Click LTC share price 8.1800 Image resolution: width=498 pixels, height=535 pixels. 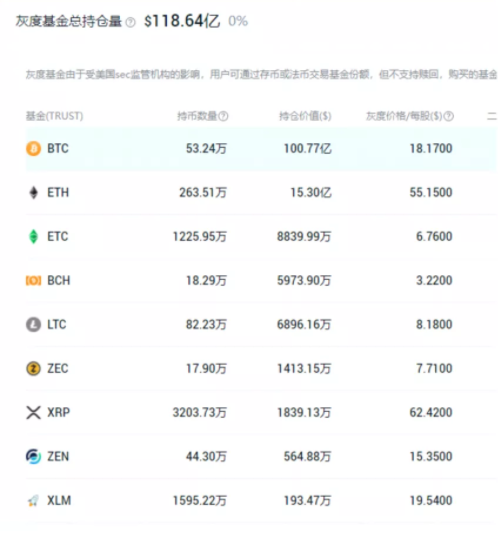(x=434, y=324)
